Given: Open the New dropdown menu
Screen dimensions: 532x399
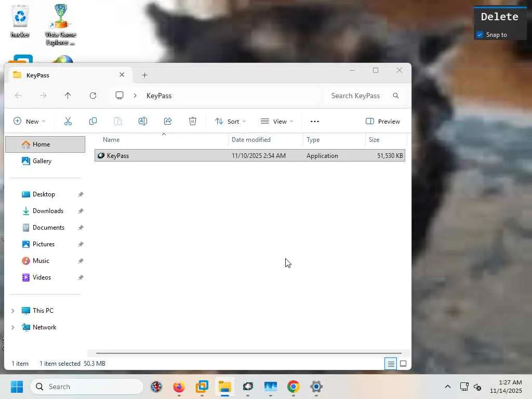Looking at the screenshot, I should tap(29, 122).
